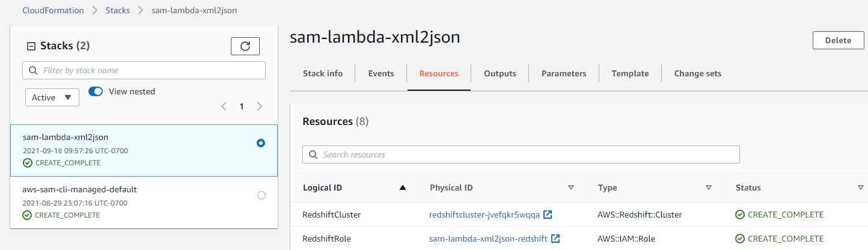Navigate to CloudFormation breadcrumb link
This screenshot has width=868, height=250.
tap(52, 10)
